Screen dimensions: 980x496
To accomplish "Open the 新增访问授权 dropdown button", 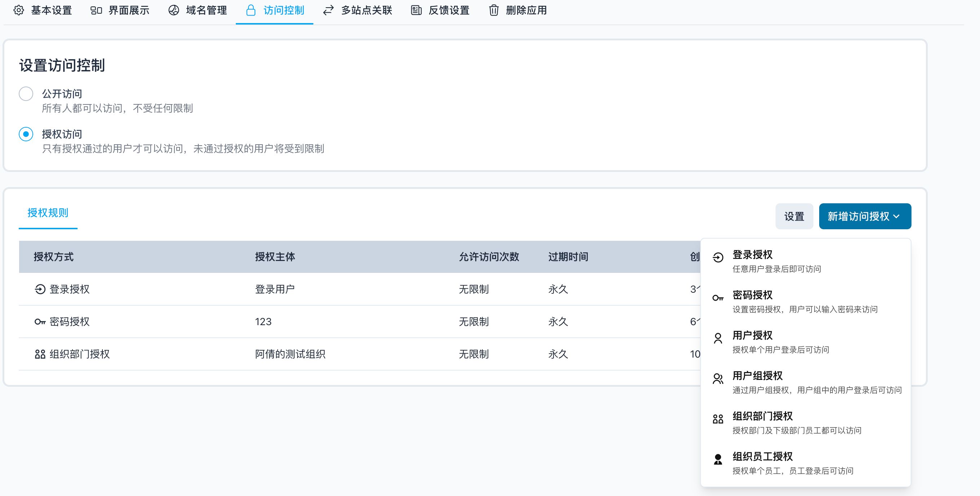I will click(x=865, y=216).
